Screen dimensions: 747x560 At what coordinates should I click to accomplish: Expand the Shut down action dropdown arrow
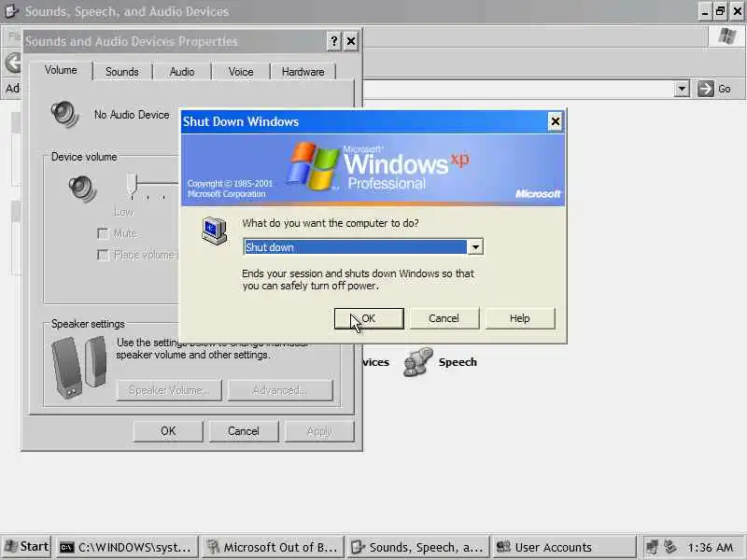click(x=475, y=247)
